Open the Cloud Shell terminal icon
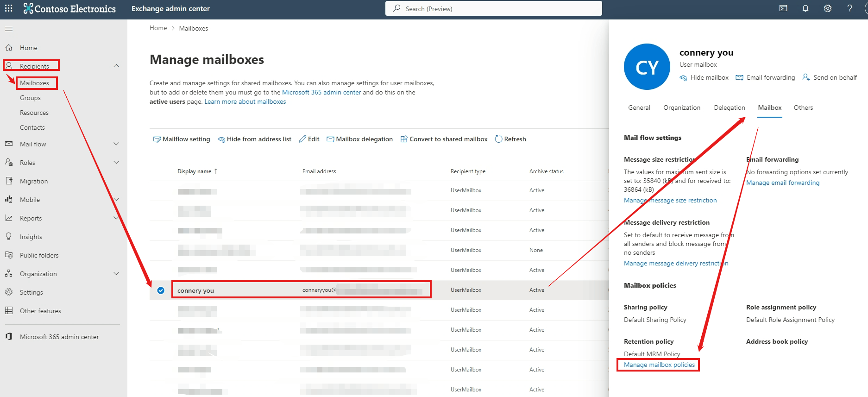868x397 pixels. [x=783, y=8]
